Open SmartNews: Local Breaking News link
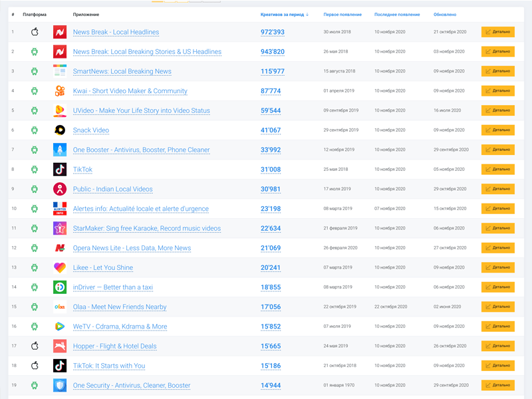The image size is (532, 399). pos(122,72)
